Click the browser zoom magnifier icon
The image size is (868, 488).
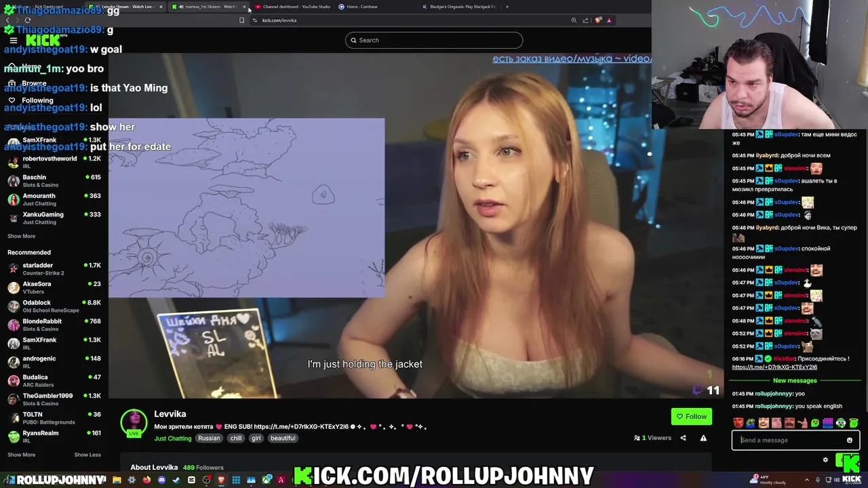(574, 20)
